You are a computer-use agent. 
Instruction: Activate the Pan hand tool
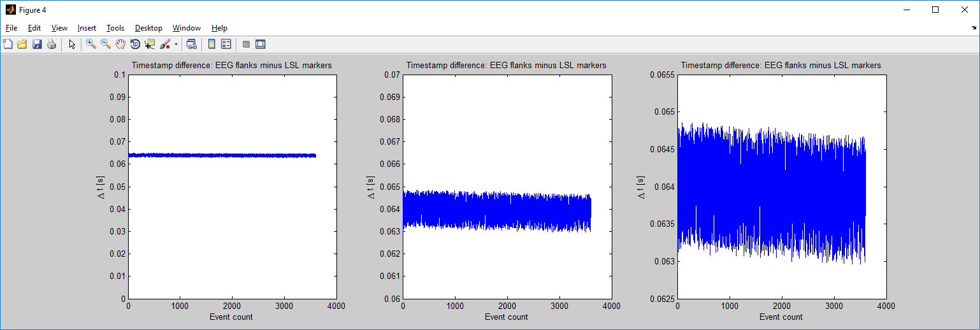(120, 45)
